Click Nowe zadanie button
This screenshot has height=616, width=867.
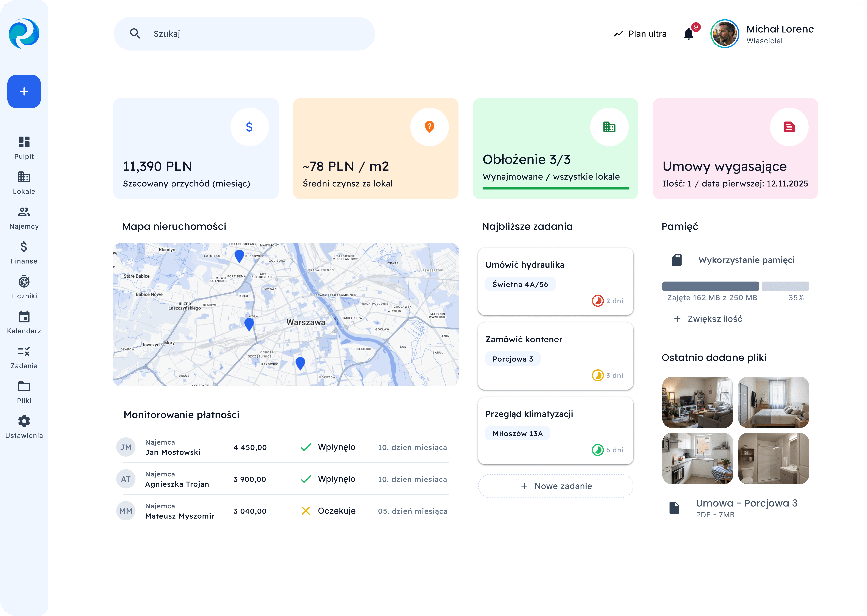(x=555, y=486)
